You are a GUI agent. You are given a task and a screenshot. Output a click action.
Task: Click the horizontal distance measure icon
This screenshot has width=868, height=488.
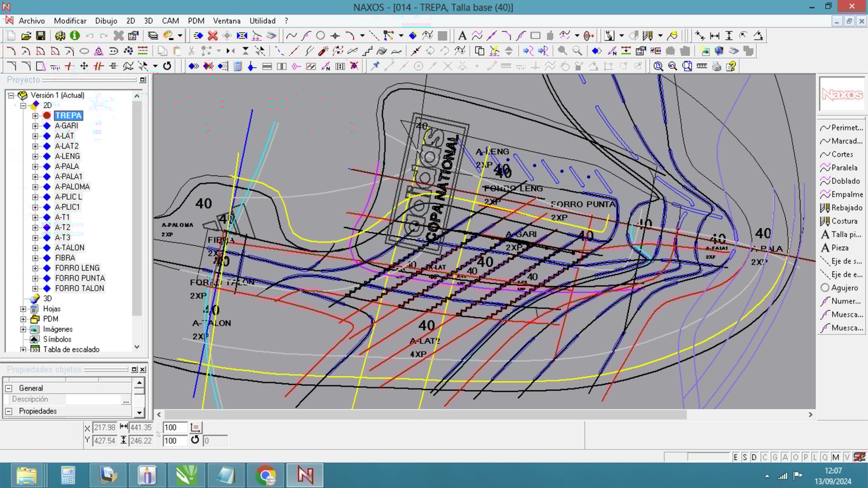click(715, 36)
